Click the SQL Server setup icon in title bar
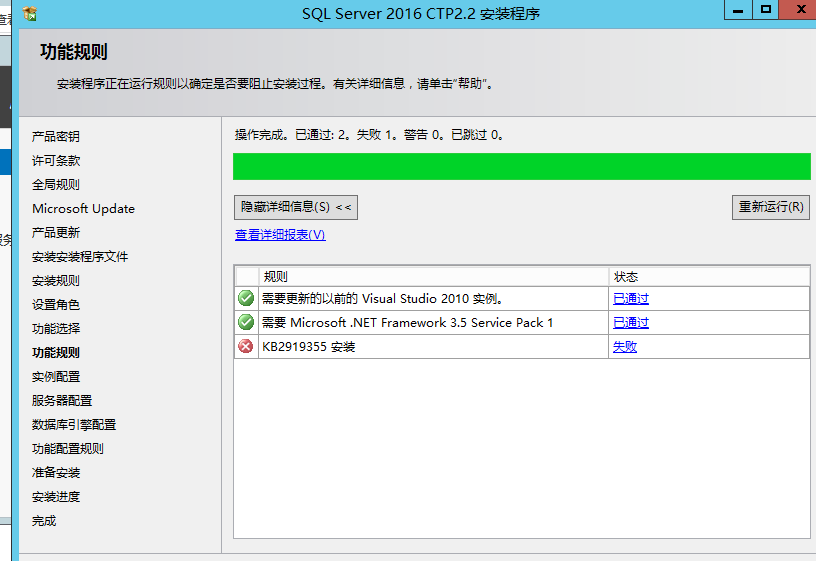 [x=31, y=13]
